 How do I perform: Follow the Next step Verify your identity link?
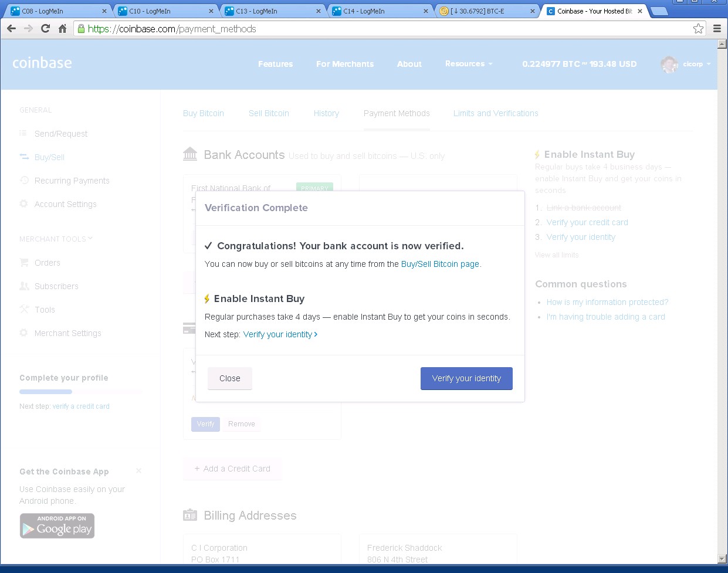[280, 334]
